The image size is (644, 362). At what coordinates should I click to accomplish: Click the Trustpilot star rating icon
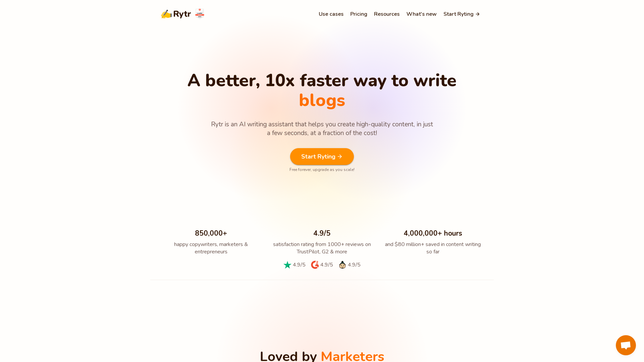click(x=287, y=264)
